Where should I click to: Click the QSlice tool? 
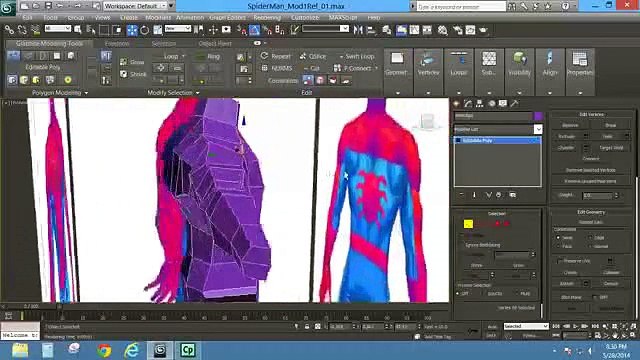(x=313, y=56)
